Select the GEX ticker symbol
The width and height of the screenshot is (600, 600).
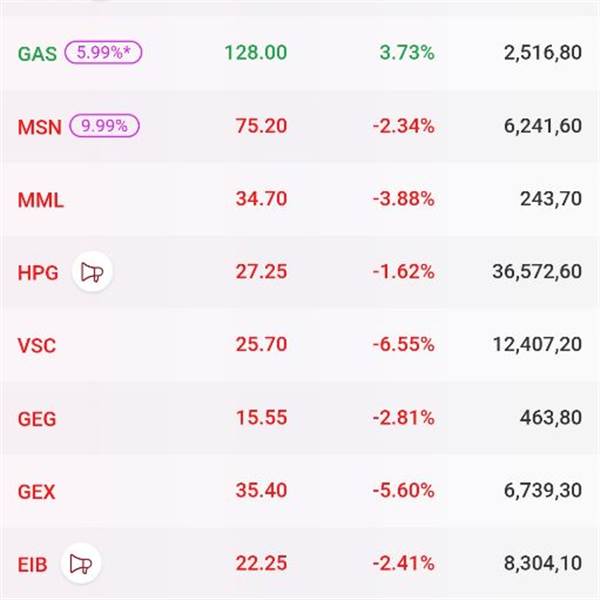(x=37, y=492)
